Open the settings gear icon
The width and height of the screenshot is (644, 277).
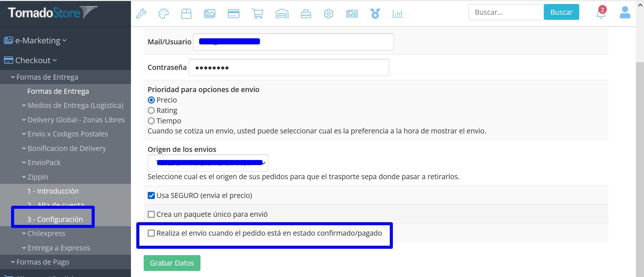click(329, 14)
